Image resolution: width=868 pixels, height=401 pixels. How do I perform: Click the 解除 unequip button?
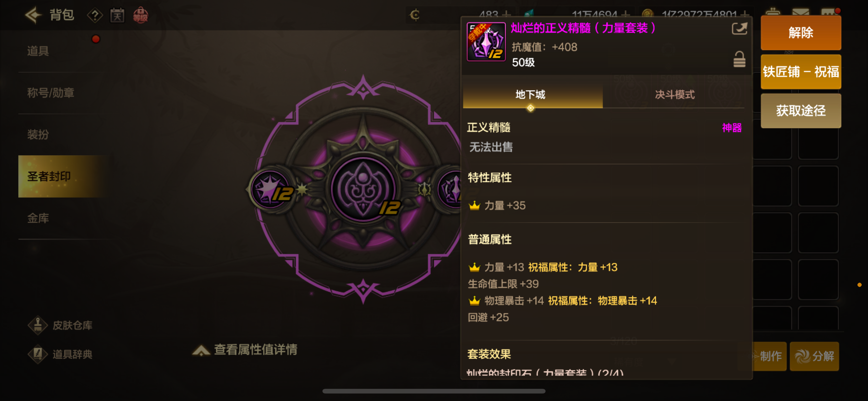[x=801, y=33]
